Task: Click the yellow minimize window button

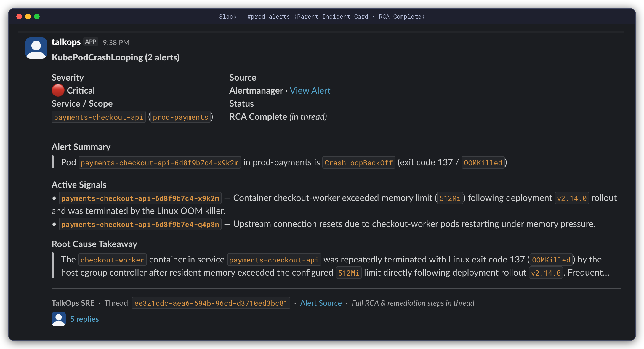Action: (x=28, y=17)
